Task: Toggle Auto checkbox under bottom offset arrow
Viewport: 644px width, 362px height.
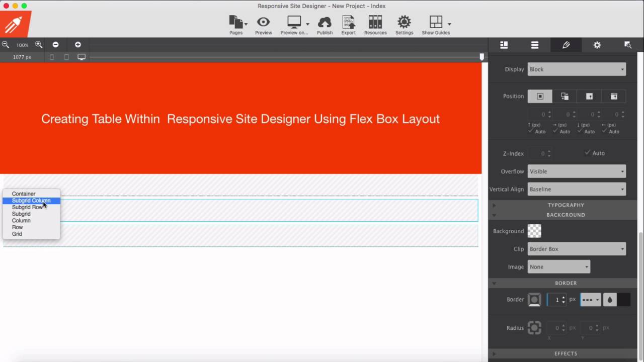Action: tap(580, 131)
